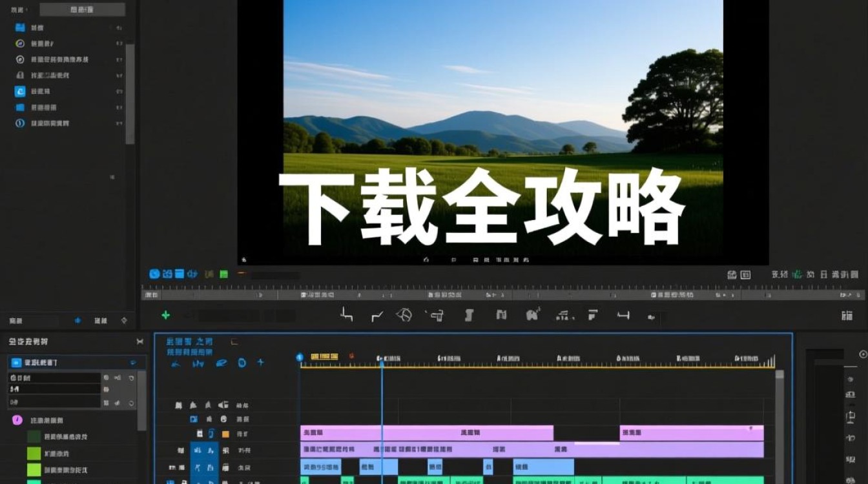
Task: Click the blue round marker at timeline start
Action: pyautogui.click(x=300, y=357)
